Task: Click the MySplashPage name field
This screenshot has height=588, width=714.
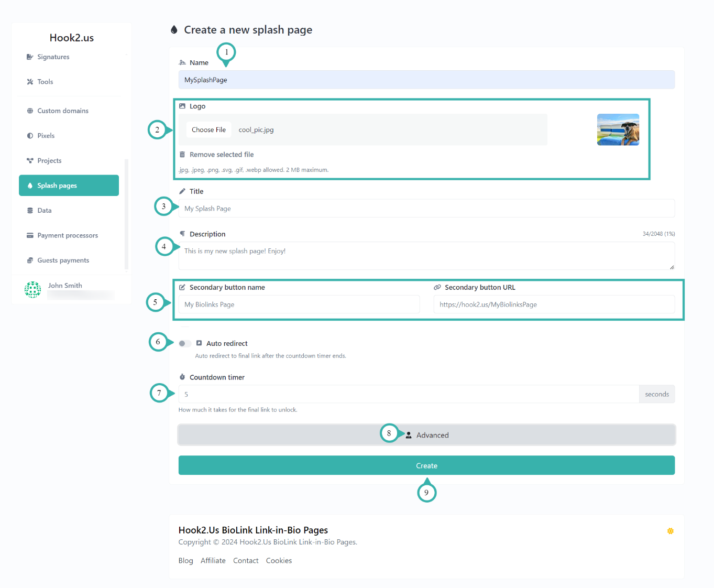Action: 426,80
